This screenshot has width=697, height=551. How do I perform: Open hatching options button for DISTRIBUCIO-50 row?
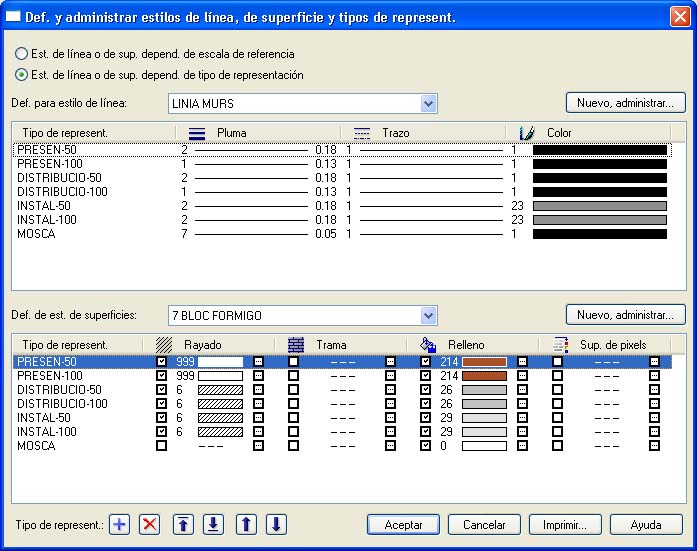[x=258, y=390]
